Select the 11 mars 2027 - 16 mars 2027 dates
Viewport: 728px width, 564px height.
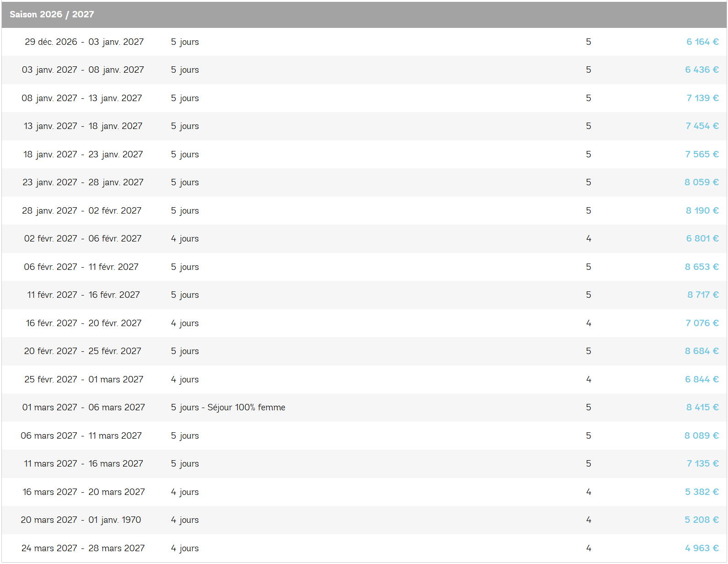coord(83,464)
